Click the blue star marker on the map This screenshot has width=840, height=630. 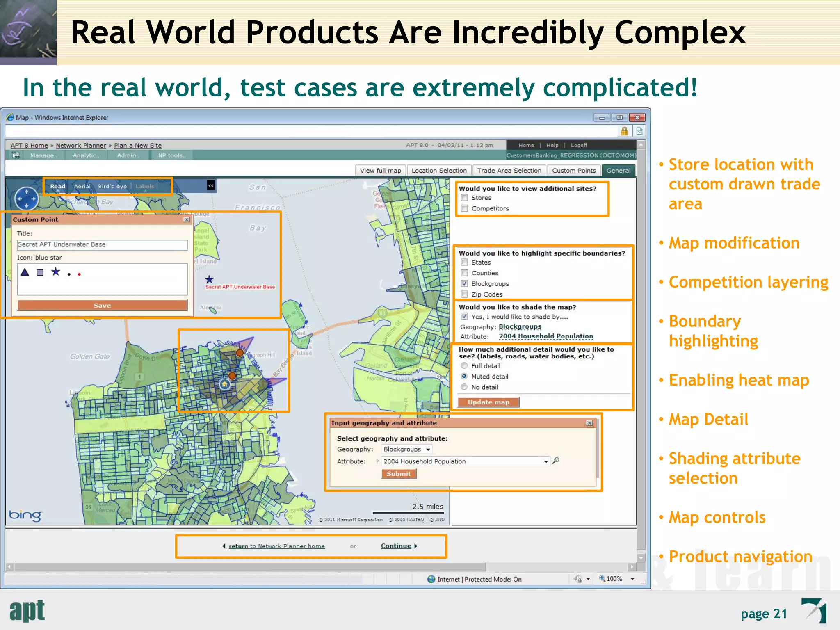click(209, 279)
